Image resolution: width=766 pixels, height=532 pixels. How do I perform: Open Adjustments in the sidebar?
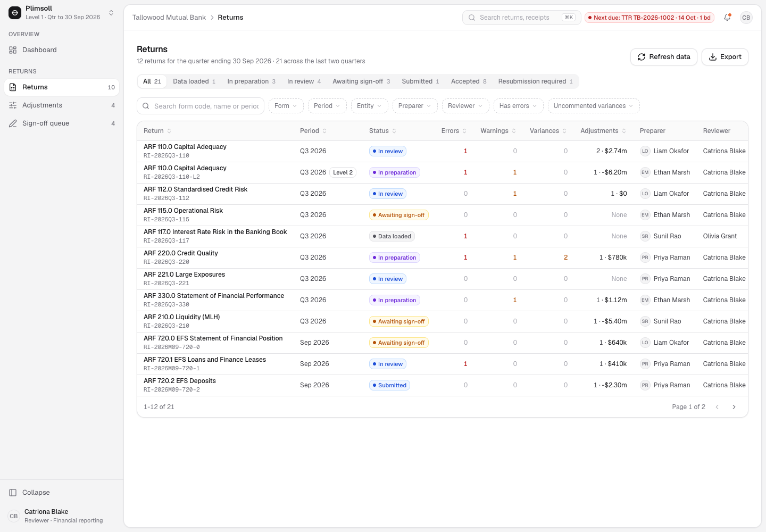tap(62, 105)
